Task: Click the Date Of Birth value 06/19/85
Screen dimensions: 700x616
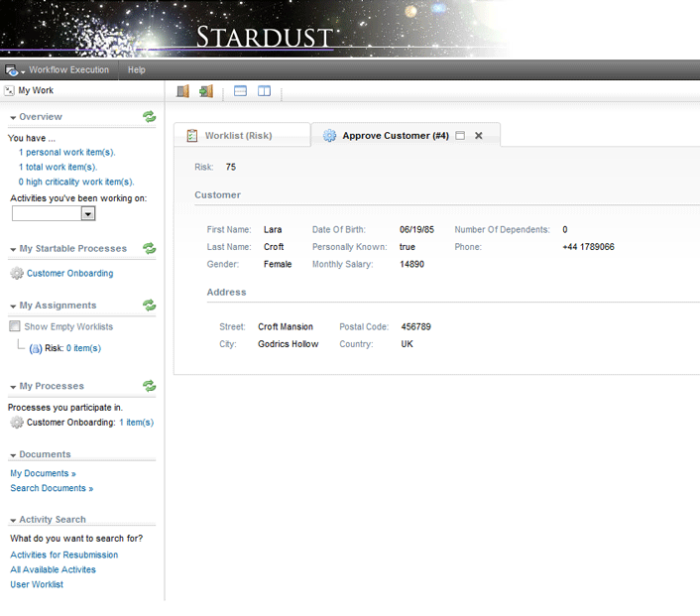Action: pos(416,229)
